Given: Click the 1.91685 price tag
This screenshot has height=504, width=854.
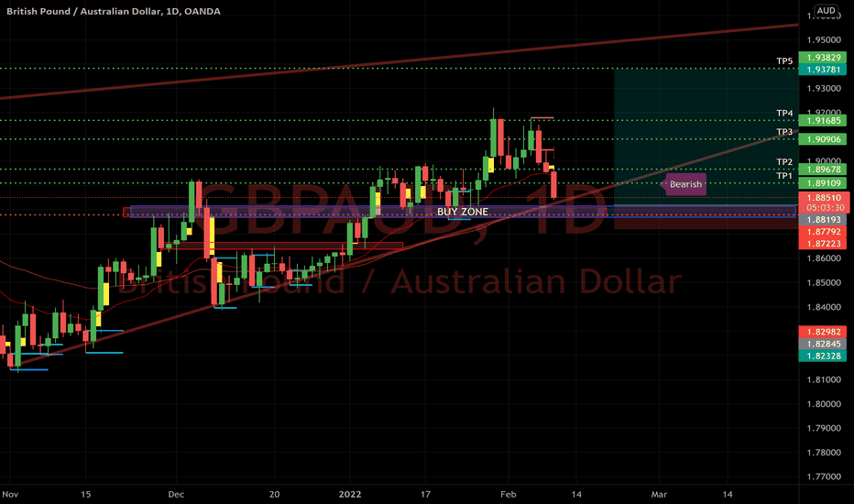Looking at the screenshot, I should point(823,120).
